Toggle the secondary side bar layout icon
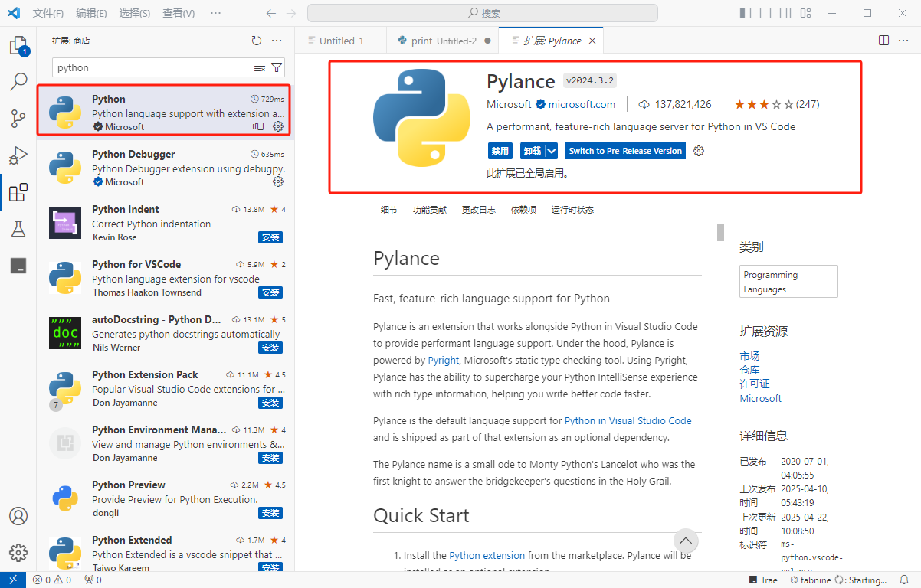This screenshot has width=921, height=588. click(x=785, y=13)
